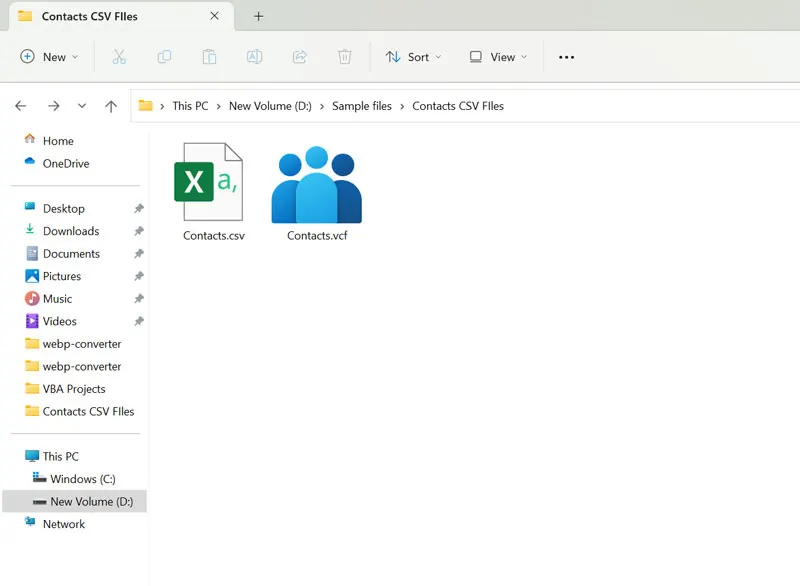This screenshot has width=800, height=586.
Task: Open the See more ellipsis menu
Action: (566, 57)
